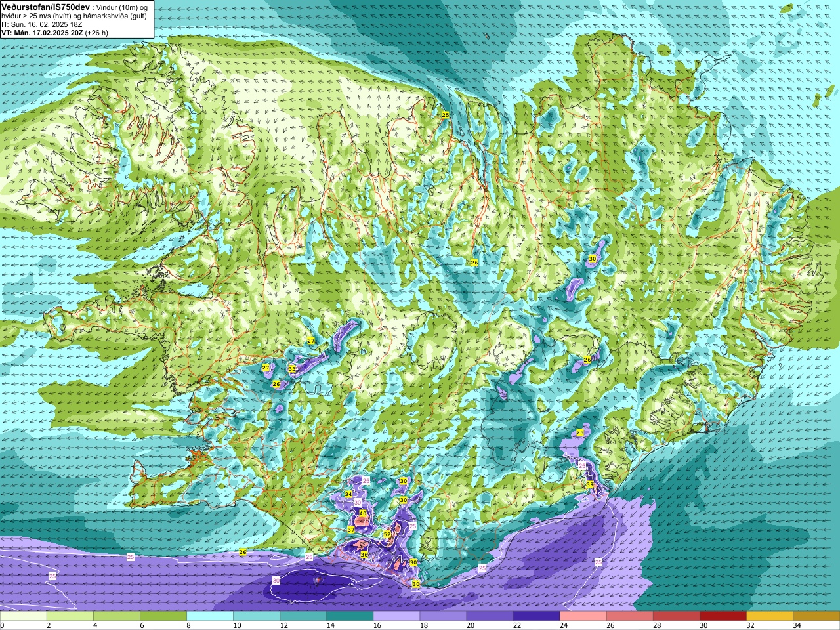Screen dimensions: 840x630
Task: Choose the ochre swatch above 34
Action: (x=816, y=616)
